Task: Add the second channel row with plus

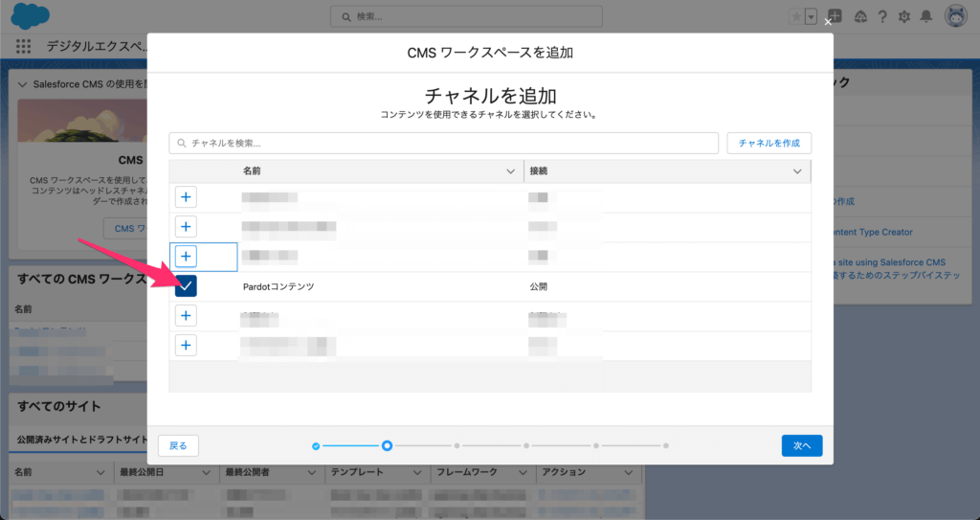Action: 186,227
